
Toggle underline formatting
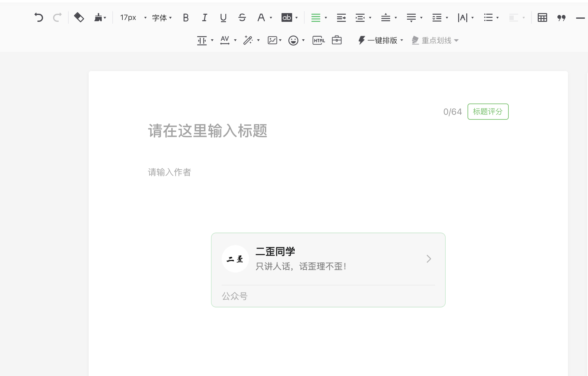tap(223, 18)
